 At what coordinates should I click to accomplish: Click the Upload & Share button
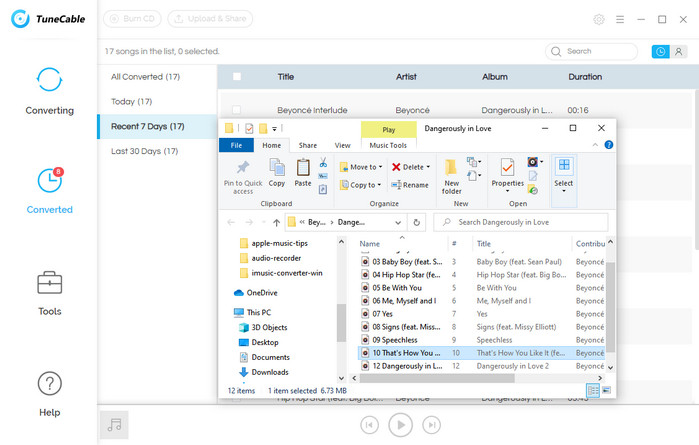210,19
